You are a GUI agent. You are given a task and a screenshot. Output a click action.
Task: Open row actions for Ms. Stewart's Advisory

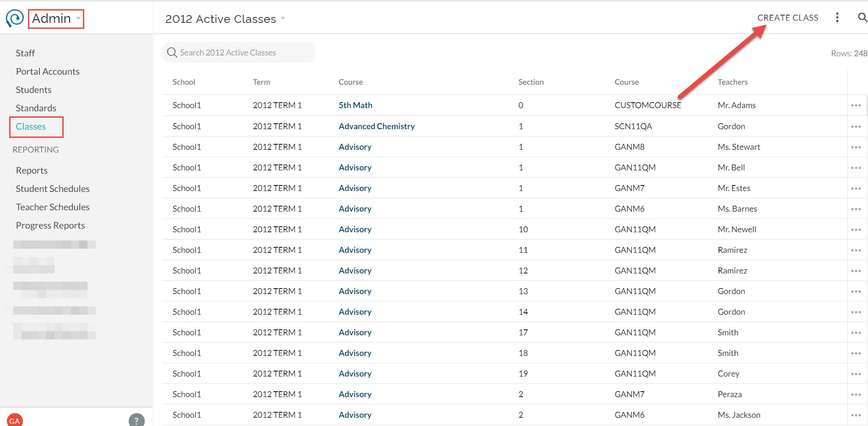click(x=856, y=147)
